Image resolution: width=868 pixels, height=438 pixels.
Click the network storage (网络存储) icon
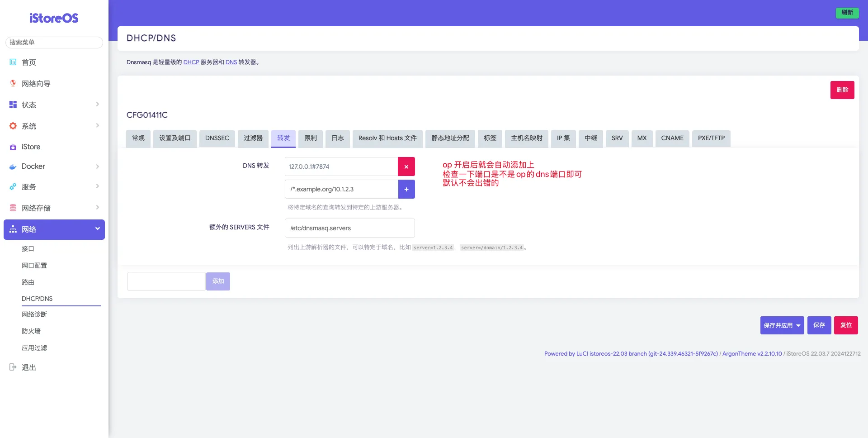point(13,208)
